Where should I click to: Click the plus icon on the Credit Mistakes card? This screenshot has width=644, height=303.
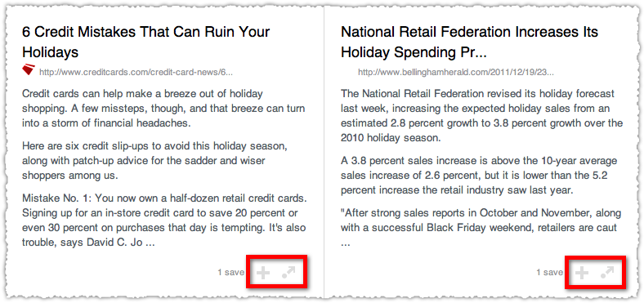[x=263, y=273]
